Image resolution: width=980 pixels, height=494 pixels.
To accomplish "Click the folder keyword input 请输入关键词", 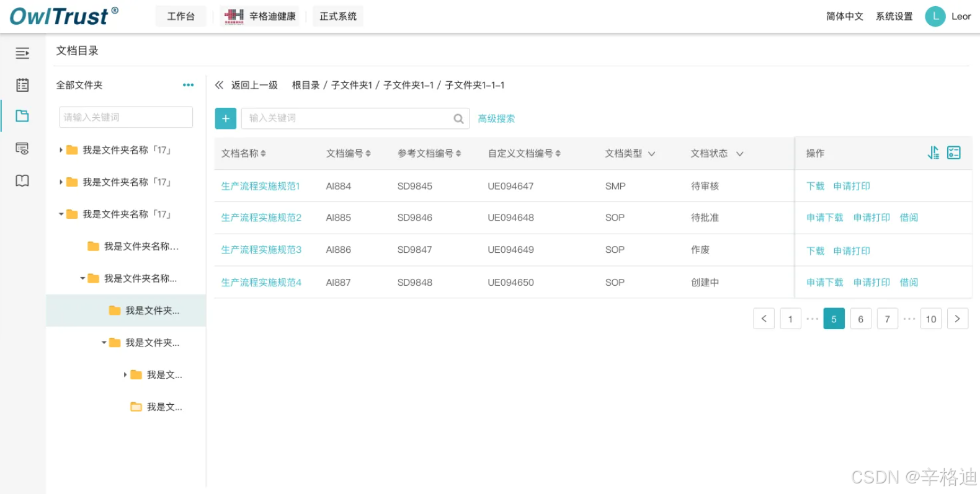I will 126,117.
